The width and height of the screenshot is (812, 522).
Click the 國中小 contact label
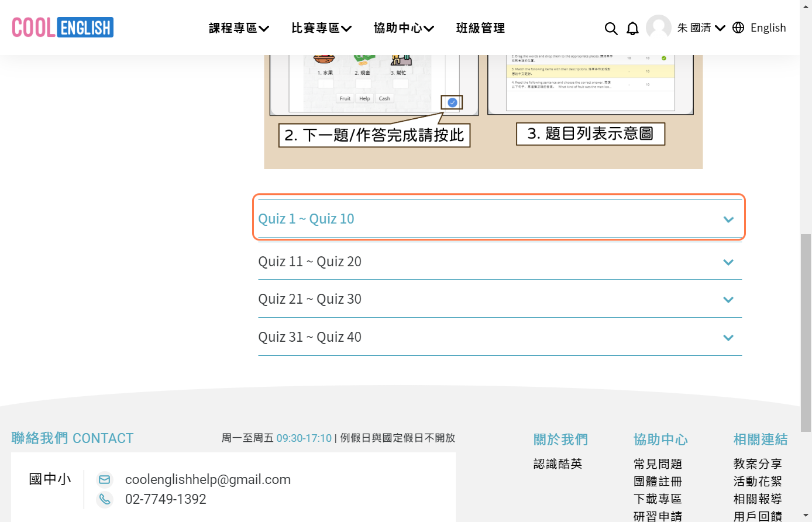tap(50, 479)
